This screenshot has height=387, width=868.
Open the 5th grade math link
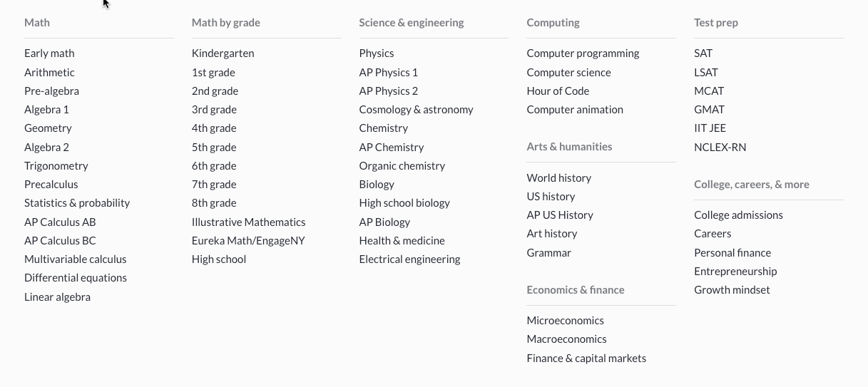(214, 148)
